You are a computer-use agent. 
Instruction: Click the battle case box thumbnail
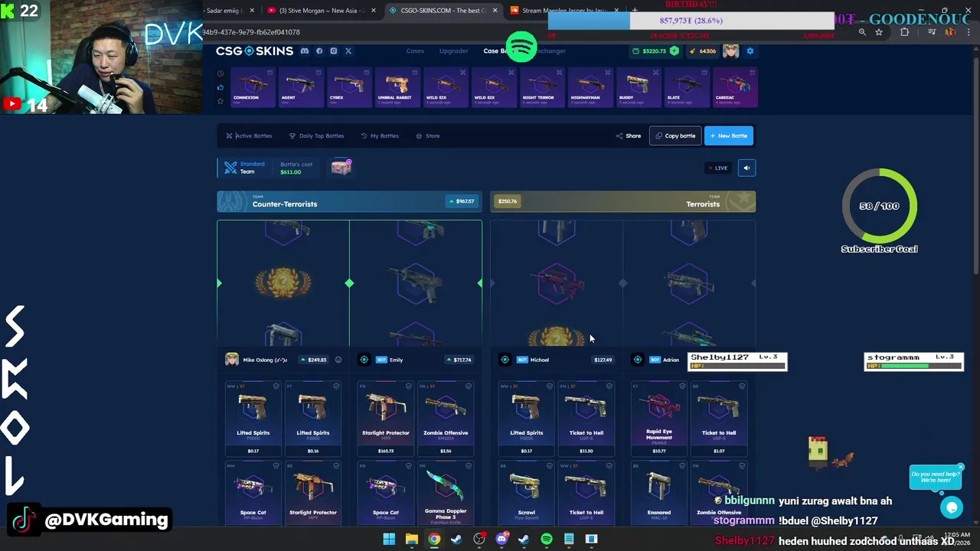click(x=341, y=166)
